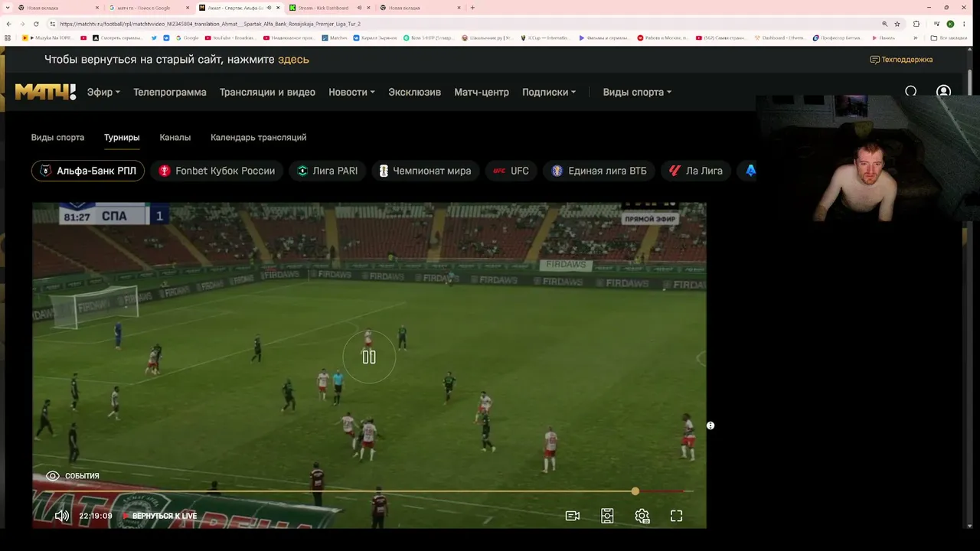Select the Альфа-Банк РПЛ tournament chip
Screen dimensions: 980x551
tap(88, 171)
